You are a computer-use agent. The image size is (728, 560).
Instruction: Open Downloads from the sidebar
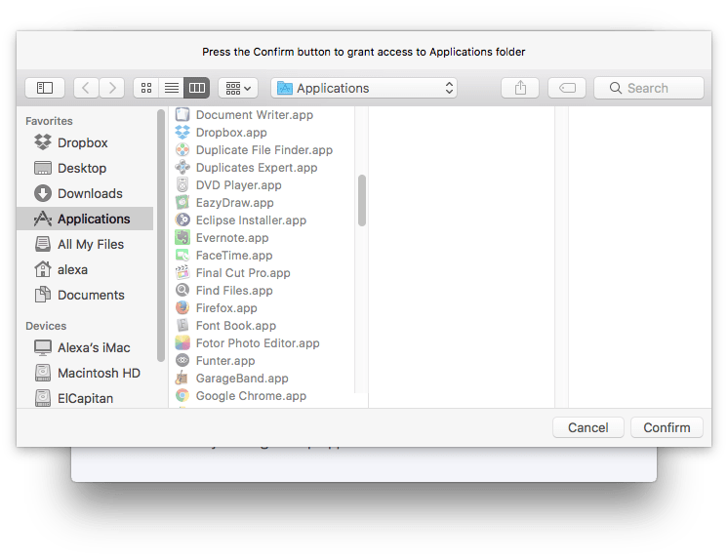[85, 193]
